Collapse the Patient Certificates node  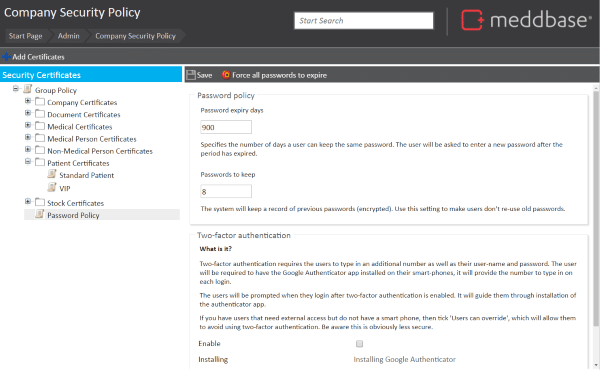(28, 161)
